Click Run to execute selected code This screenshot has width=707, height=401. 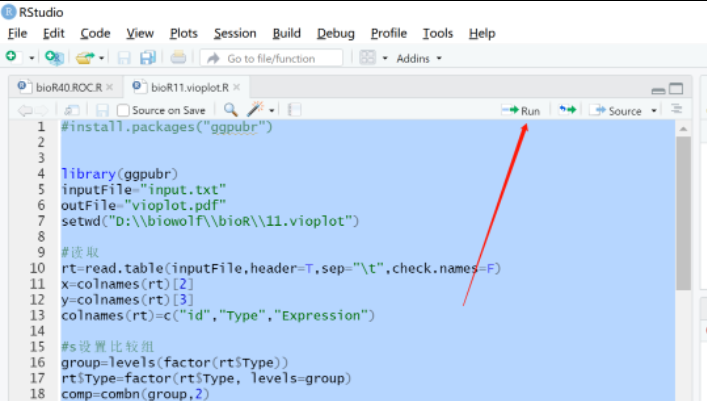pyautogui.click(x=521, y=110)
